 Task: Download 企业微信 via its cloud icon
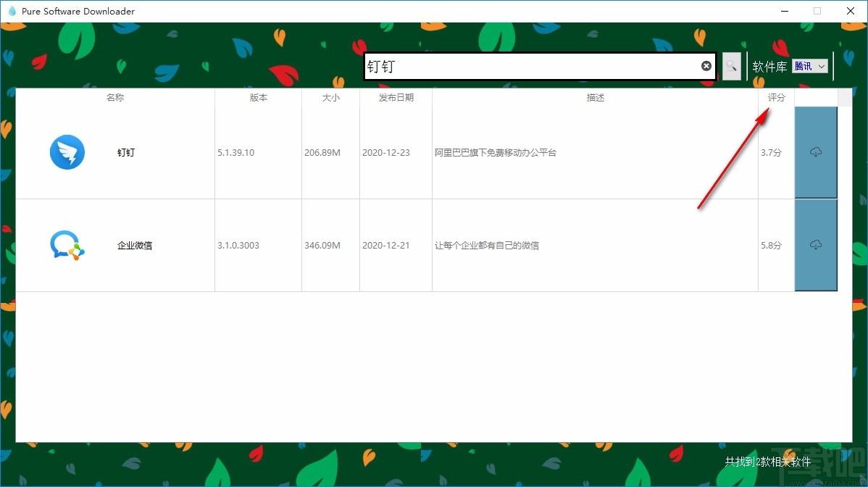tap(816, 245)
